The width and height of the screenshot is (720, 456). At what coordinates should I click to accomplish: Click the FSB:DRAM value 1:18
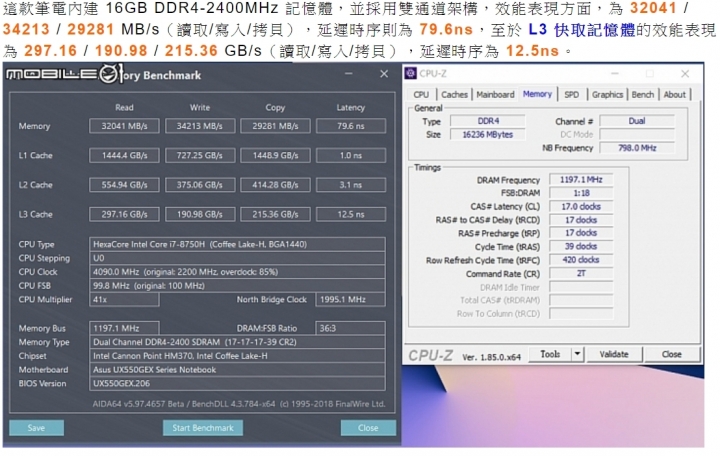click(x=581, y=193)
